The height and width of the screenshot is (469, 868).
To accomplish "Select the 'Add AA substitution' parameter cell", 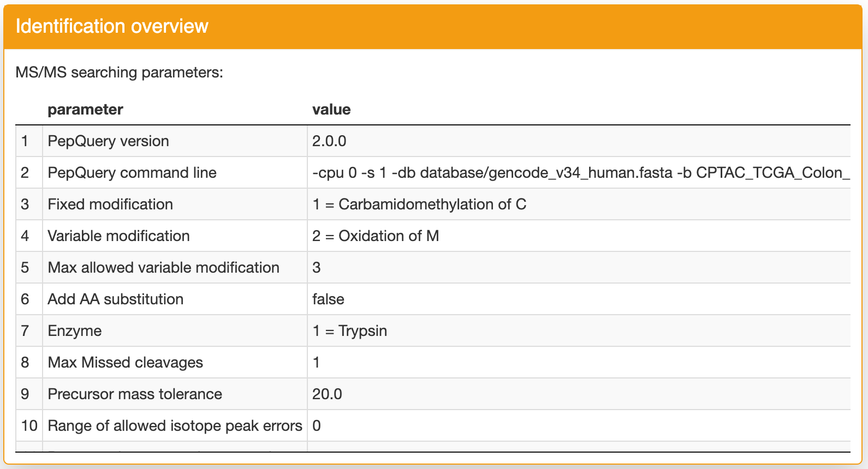I will coord(175,299).
